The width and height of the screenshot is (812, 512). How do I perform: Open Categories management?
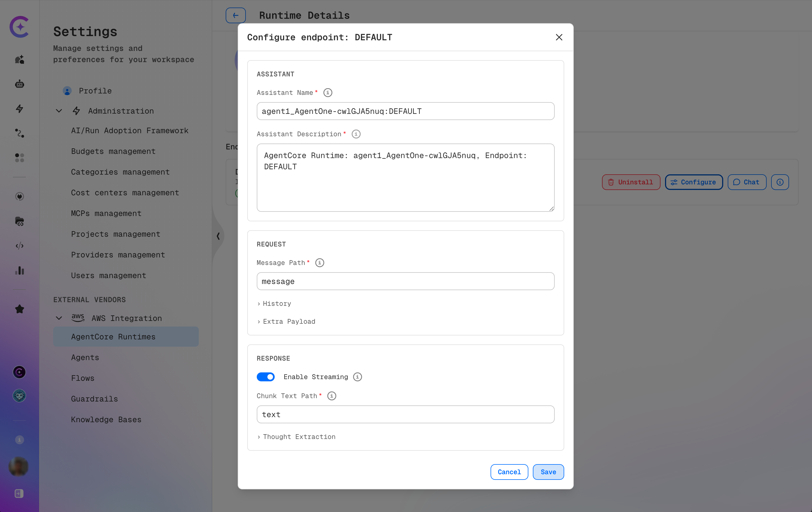click(120, 172)
